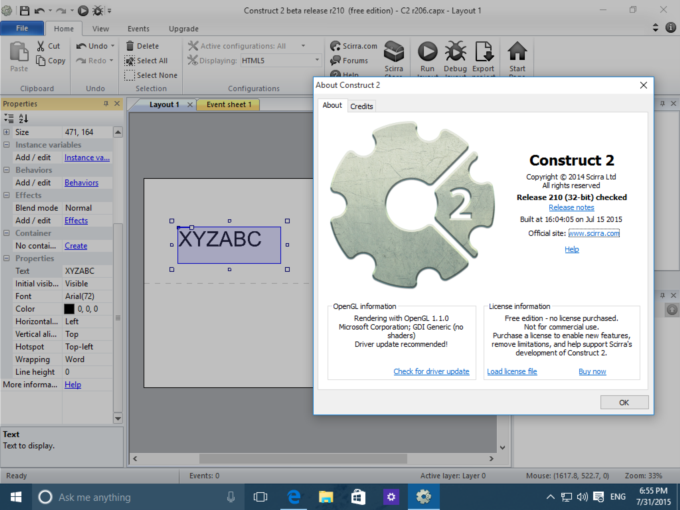Open the quick access customize dropdown
Image resolution: width=680 pixels, height=510 pixels.
pyautogui.click(x=109, y=10)
